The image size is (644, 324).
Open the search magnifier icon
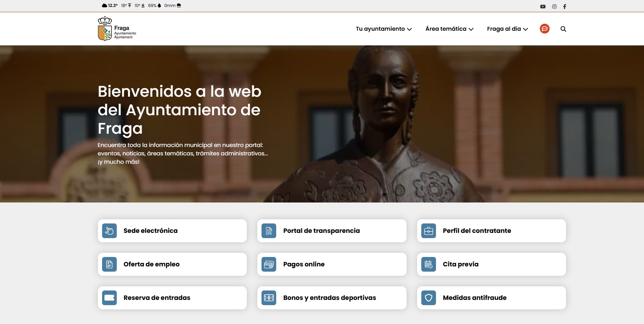coord(563,29)
